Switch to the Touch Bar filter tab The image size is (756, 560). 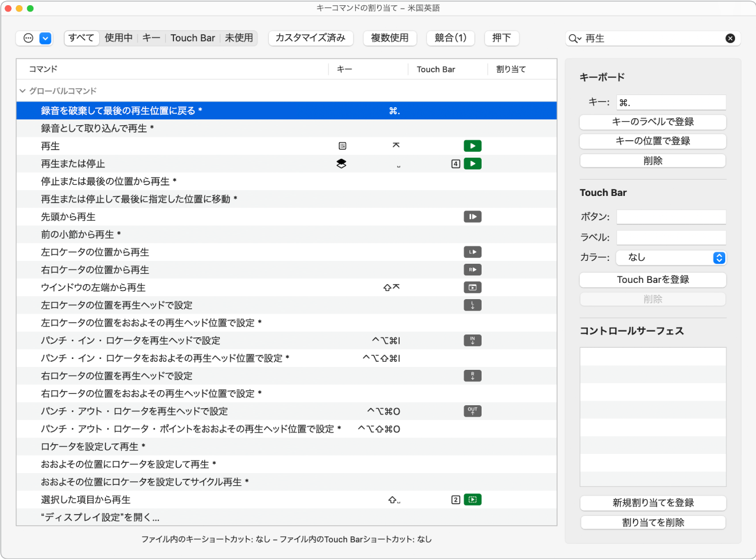click(193, 38)
